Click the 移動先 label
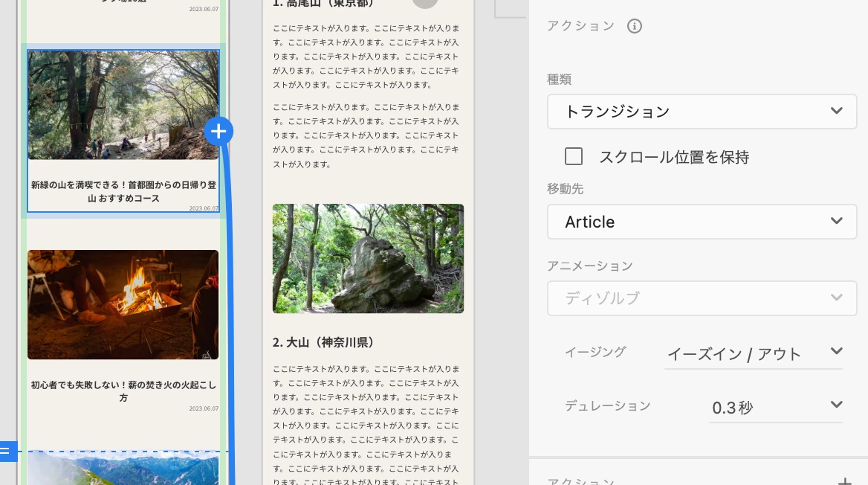Viewport: 868px width, 485px height. [566, 188]
